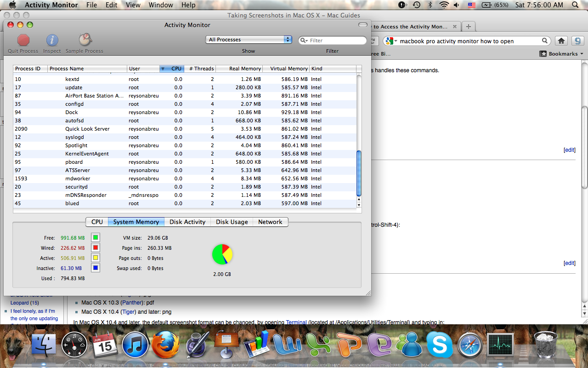Switch to the Disk Usage tab

coord(232,222)
